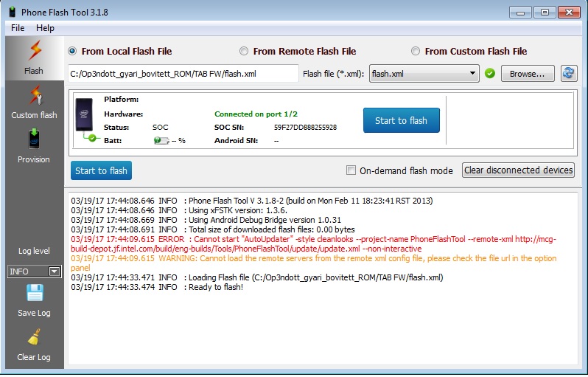Click the flash file path input field
This screenshot has height=377, width=588.
tap(183, 74)
